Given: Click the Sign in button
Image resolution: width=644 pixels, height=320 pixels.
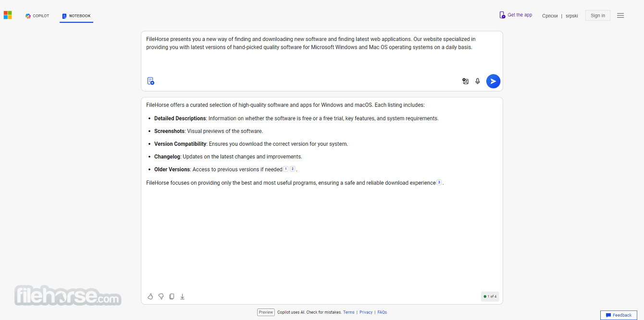Looking at the screenshot, I should click(x=598, y=15).
